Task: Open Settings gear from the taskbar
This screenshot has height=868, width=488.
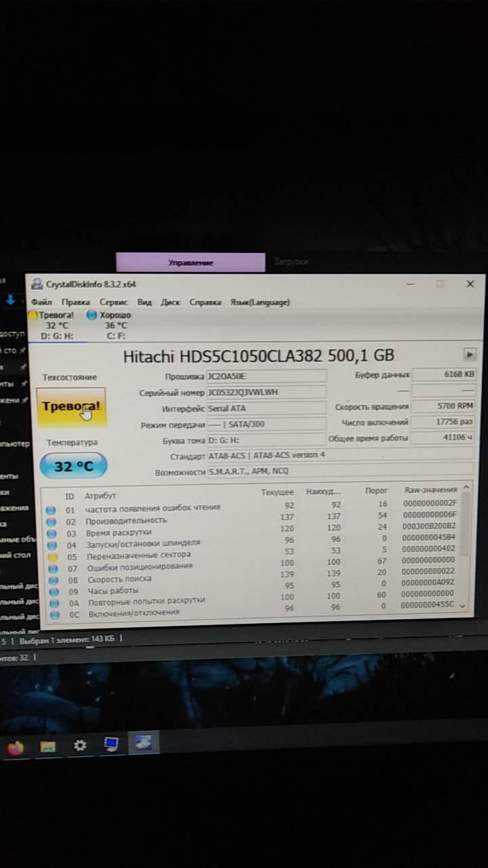Action: 80,745
